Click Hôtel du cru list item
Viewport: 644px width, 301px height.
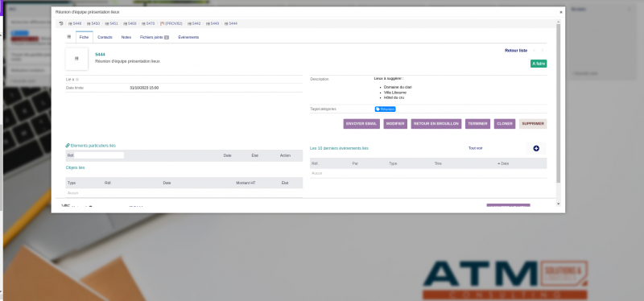pyautogui.click(x=394, y=97)
